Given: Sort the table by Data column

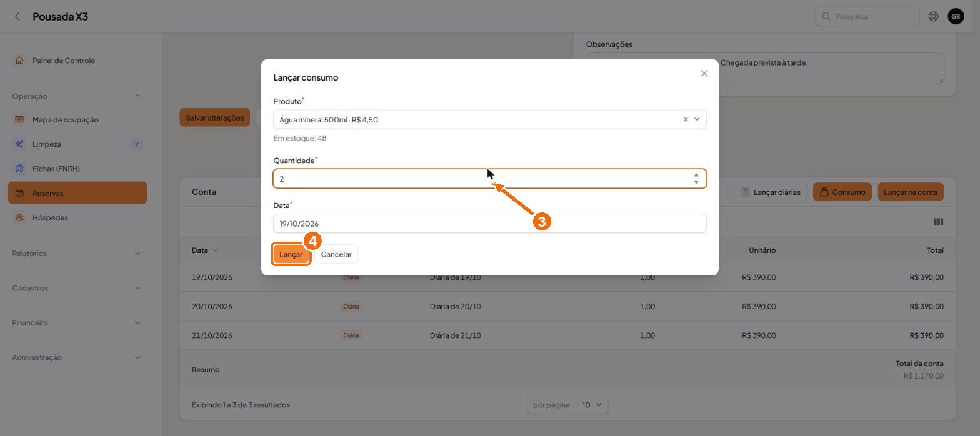Looking at the screenshot, I should pyautogui.click(x=205, y=250).
